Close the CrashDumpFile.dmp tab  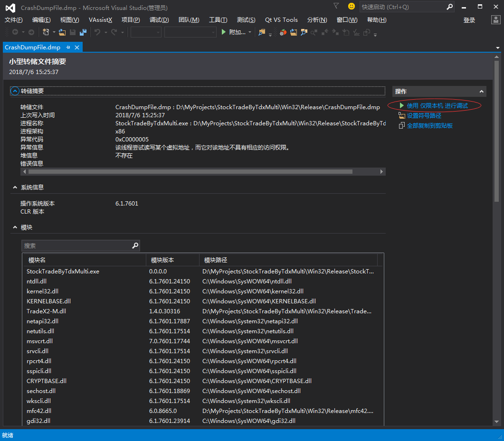pyautogui.click(x=77, y=47)
